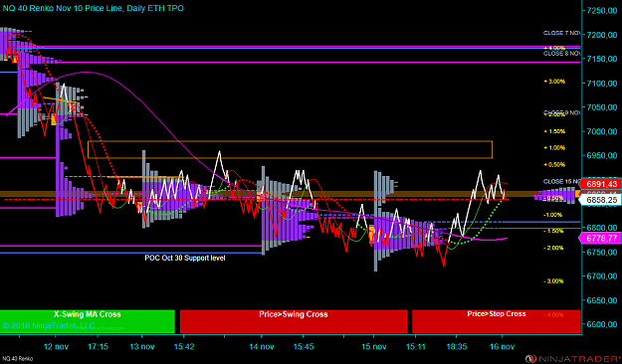Click the 7250,00 price axis label
Viewport: 622px width, 364px height.
pyautogui.click(x=602, y=10)
